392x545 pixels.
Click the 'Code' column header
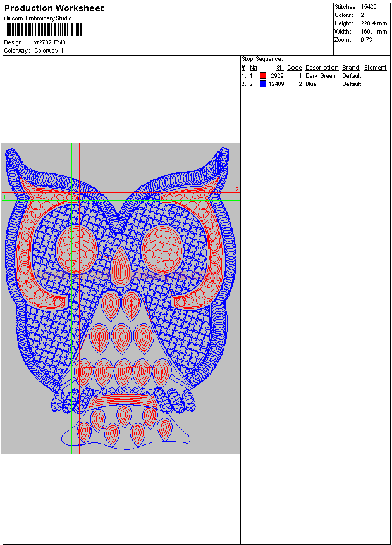click(x=295, y=68)
